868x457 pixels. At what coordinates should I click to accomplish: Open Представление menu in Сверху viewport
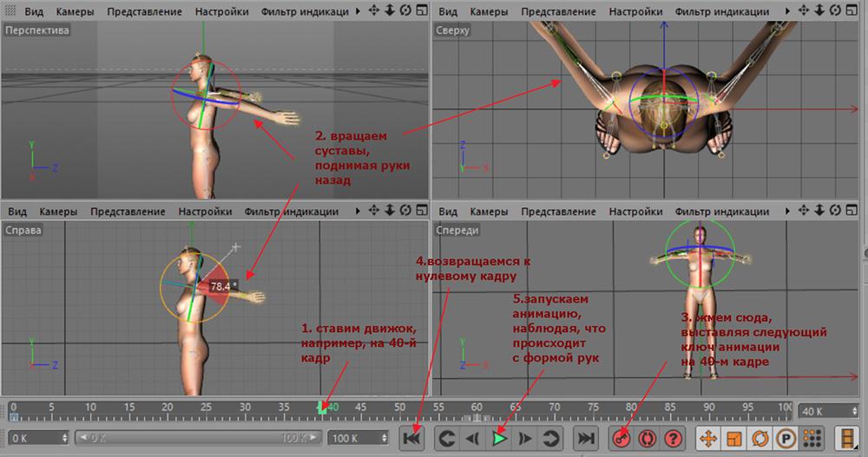(x=558, y=11)
